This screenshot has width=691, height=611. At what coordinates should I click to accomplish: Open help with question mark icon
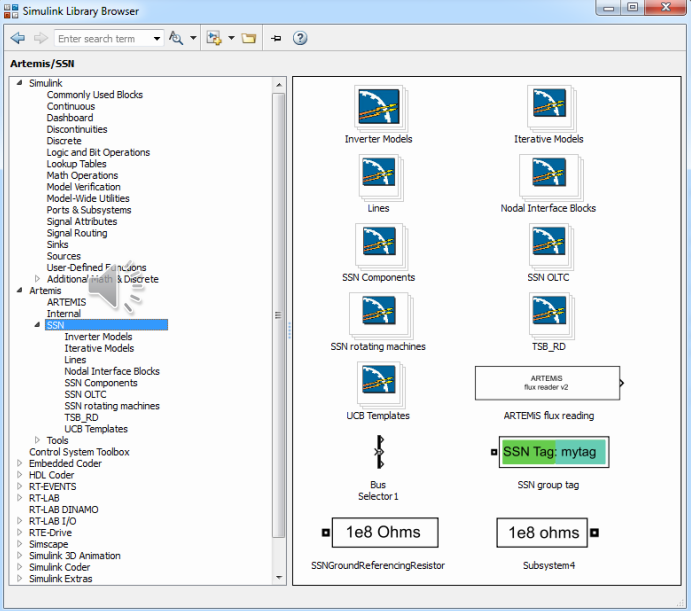click(x=300, y=38)
